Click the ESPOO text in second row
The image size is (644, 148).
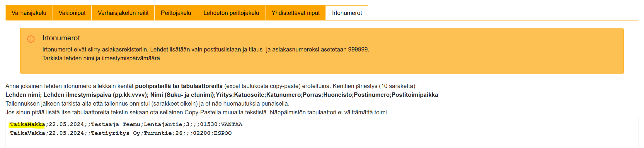223,133
